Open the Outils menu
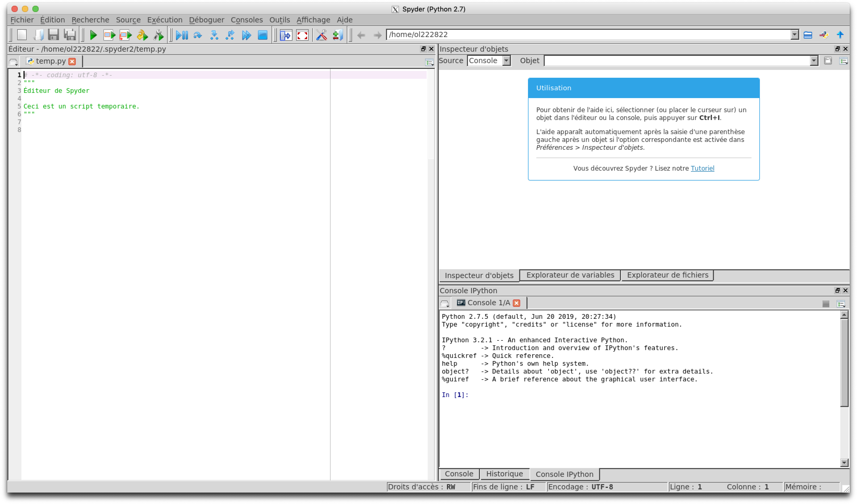The height and width of the screenshot is (504, 857). 280,20
